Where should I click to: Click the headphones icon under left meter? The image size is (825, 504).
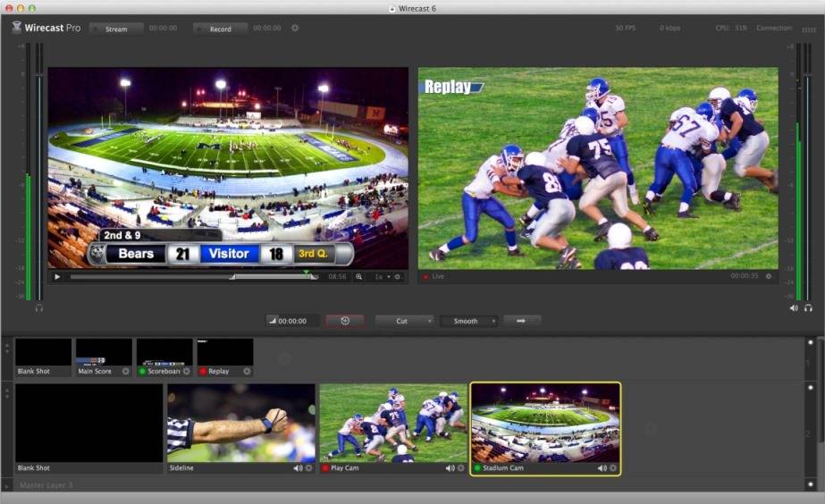pos(39,307)
